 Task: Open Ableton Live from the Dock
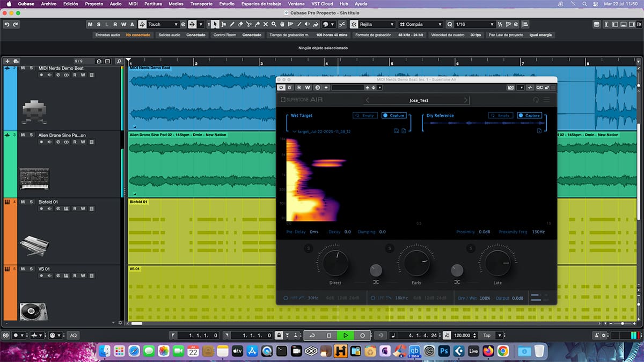click(473, 351)
